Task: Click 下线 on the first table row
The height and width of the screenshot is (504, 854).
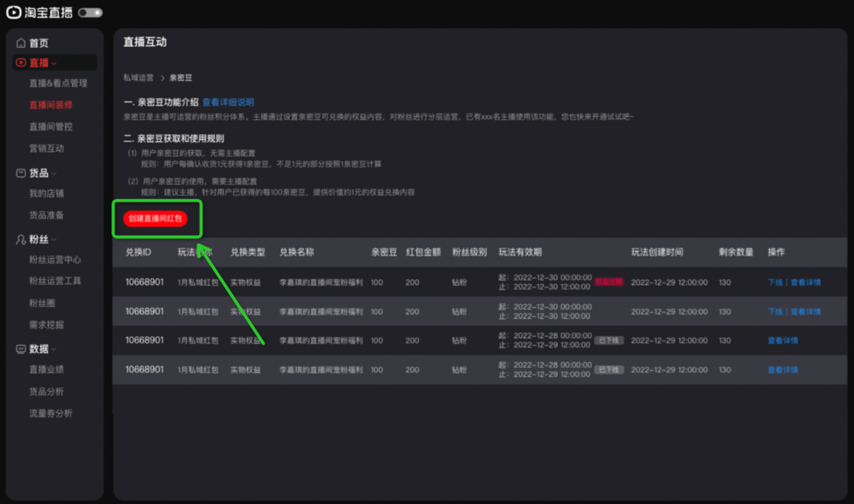Action: pos(775,282)
